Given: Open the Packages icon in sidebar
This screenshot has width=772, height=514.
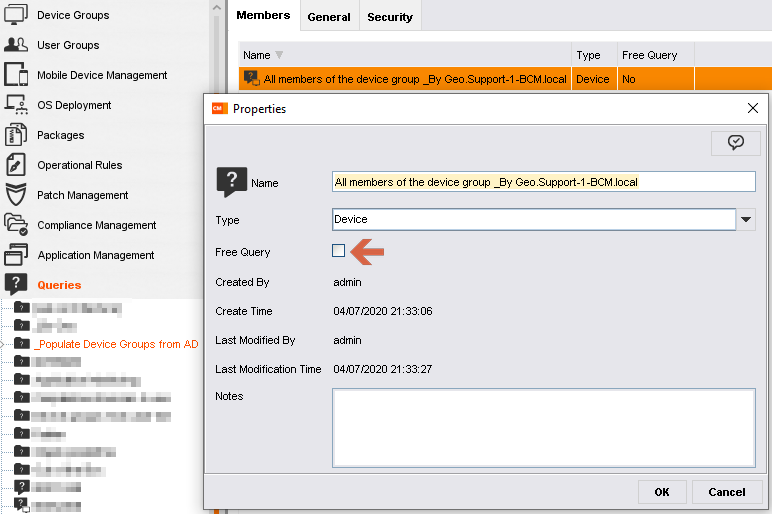Looking at the screenshot, I should point(16,135).
